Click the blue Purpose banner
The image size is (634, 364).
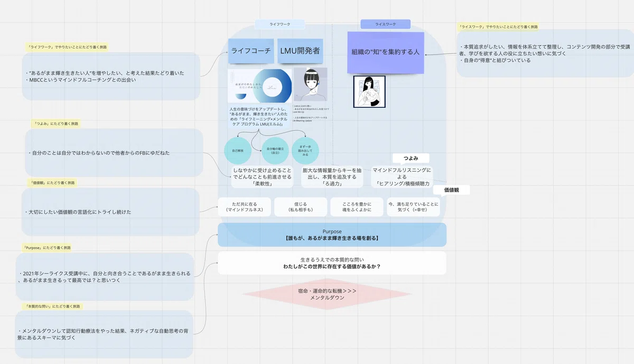[332, 235]
